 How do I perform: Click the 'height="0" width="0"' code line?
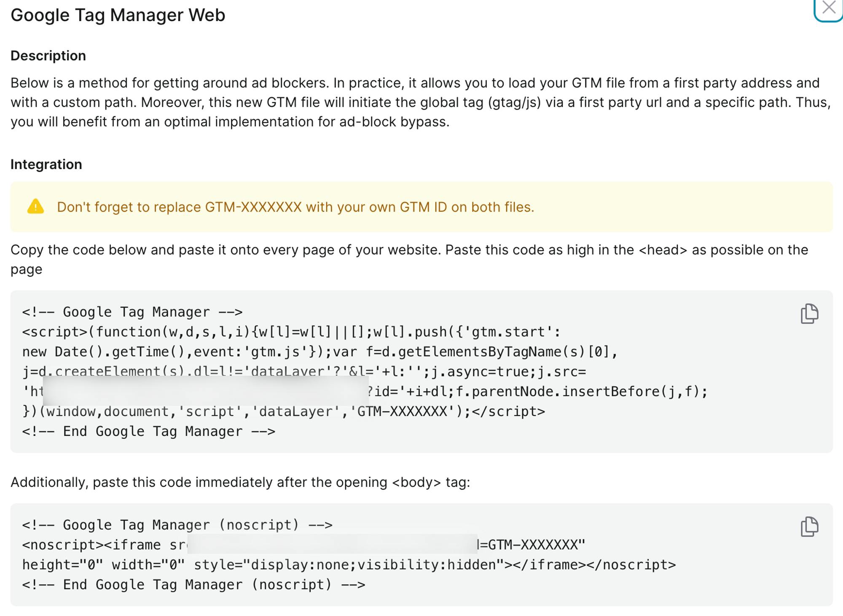click(349, 565)
